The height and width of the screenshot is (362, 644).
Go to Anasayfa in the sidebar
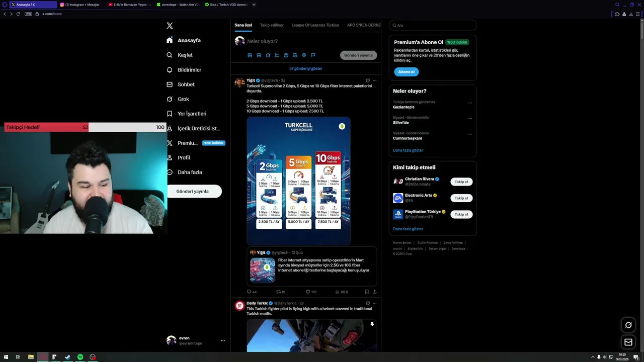184,40
